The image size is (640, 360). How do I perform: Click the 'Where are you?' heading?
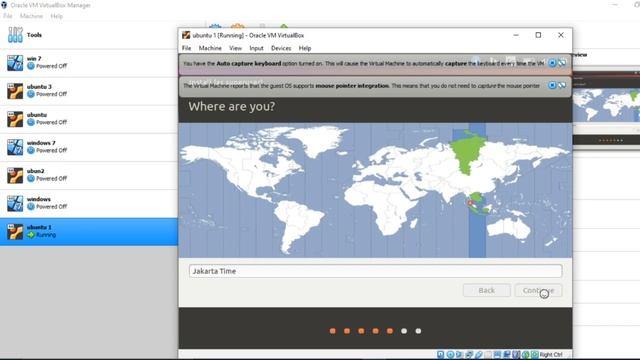231,107
